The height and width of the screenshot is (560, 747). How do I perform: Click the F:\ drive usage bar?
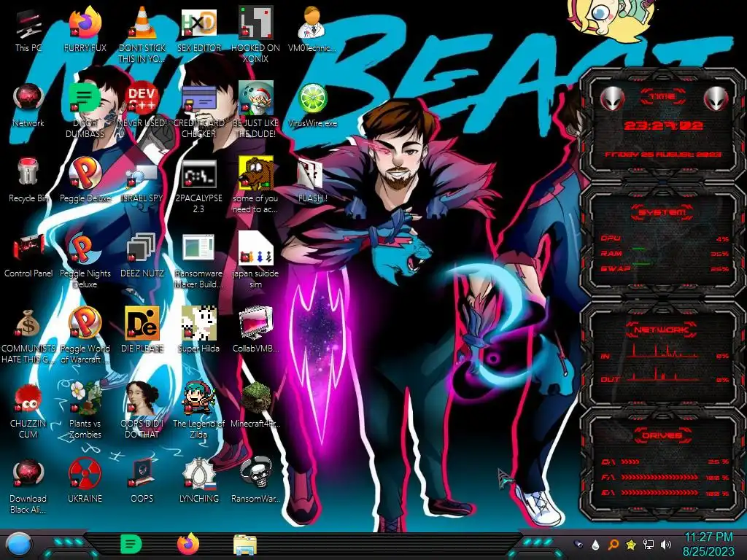tap(659, 477)
